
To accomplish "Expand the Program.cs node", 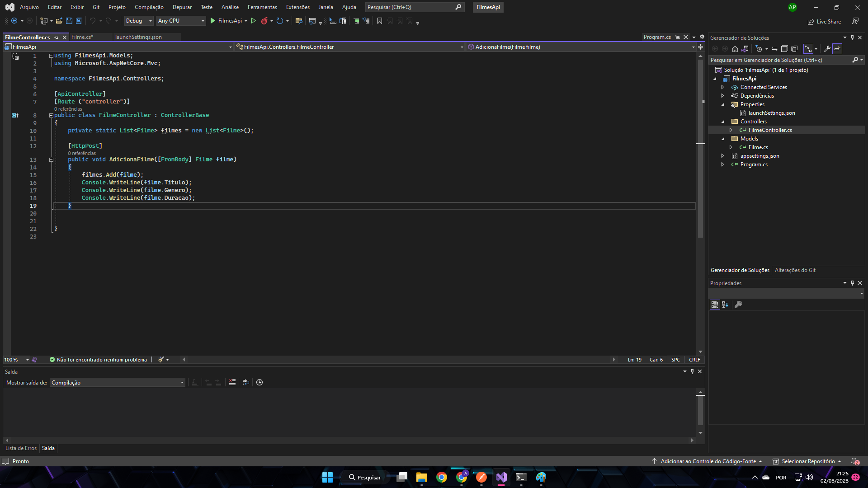I will pyautogui.click(x=722, y=164).
